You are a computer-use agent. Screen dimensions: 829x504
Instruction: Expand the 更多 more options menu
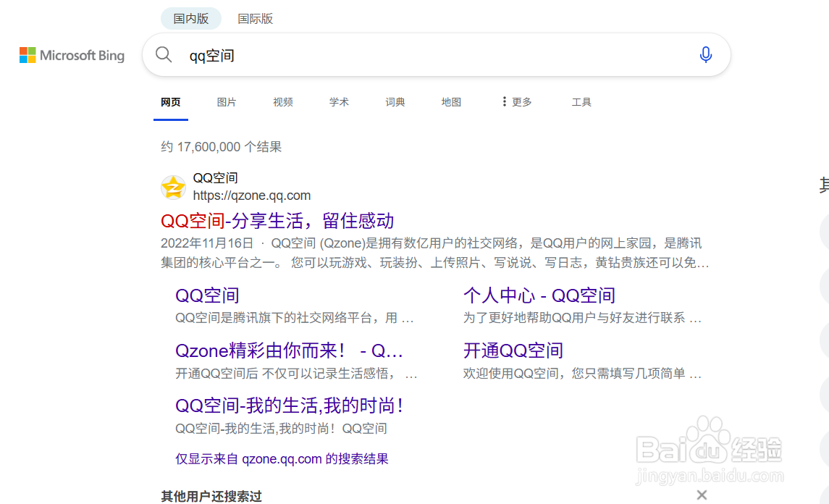(515, 102)
